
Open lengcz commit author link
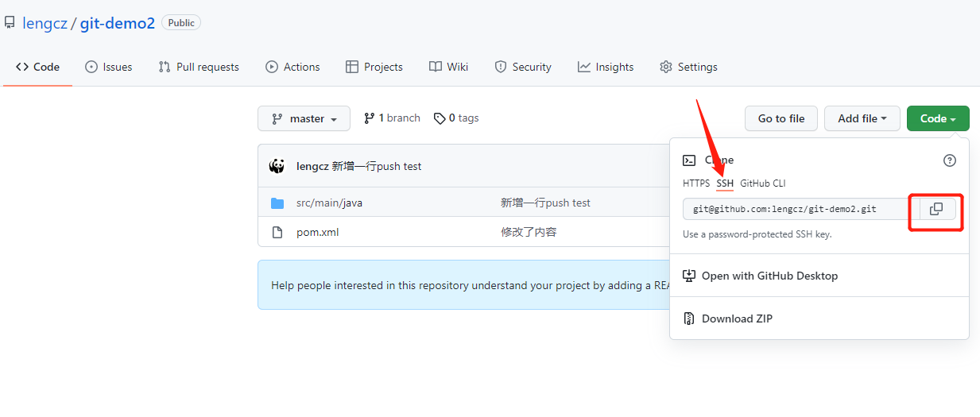312,166
